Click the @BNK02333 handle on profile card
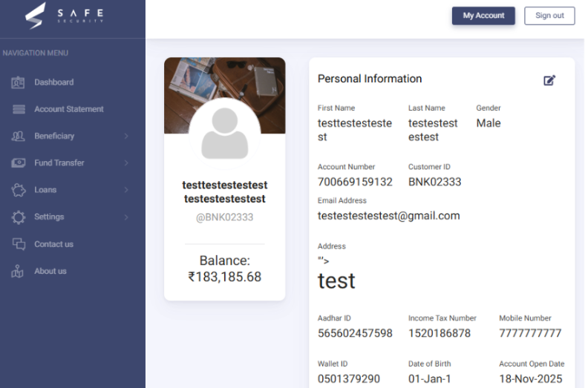588x388 pixels. click(225, 217)
